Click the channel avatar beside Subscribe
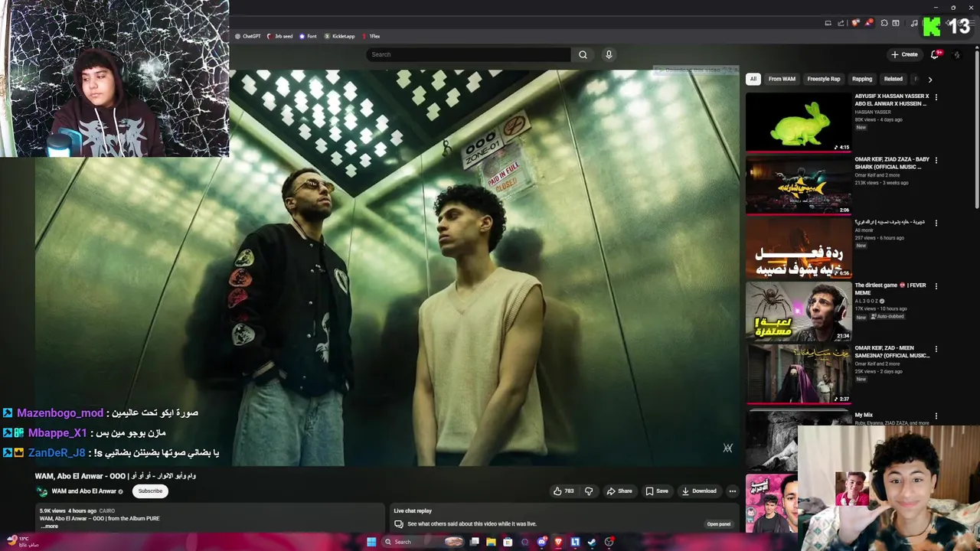 point(41,491)
